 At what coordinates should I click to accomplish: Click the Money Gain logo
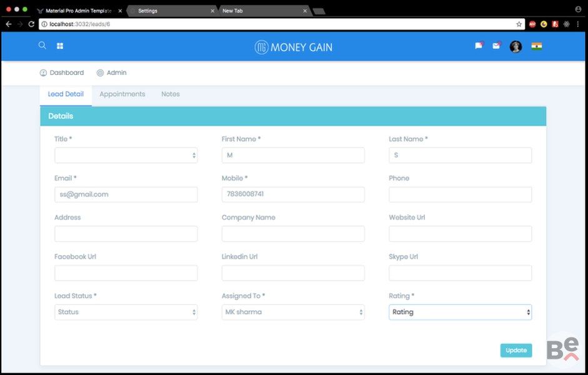[x=294, y=47]
